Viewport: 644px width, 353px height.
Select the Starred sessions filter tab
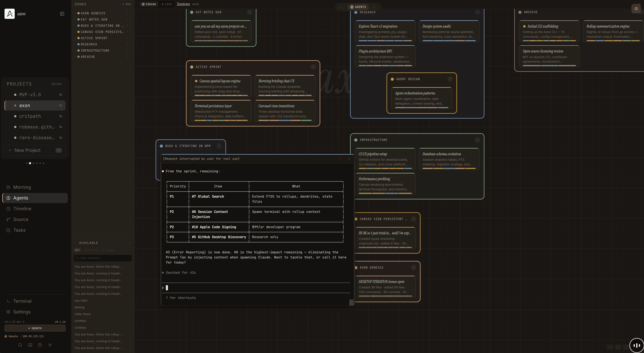[x=91, y=250]
